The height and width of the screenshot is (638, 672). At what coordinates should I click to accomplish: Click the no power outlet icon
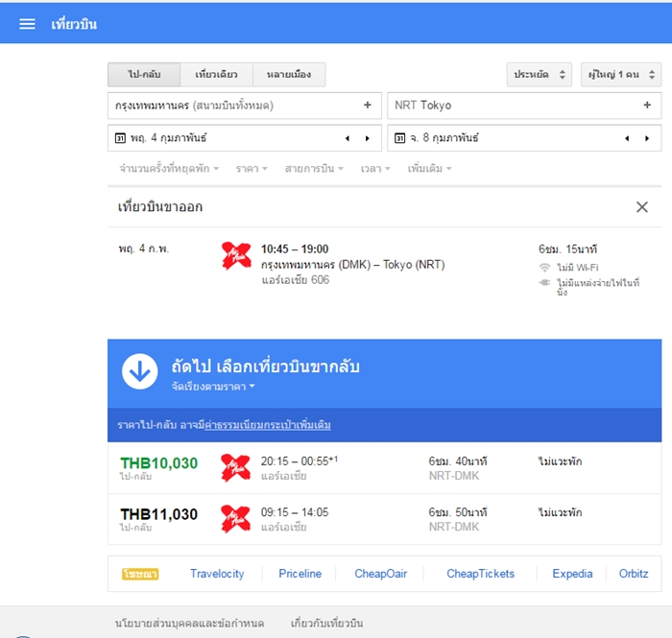(544, 283)
